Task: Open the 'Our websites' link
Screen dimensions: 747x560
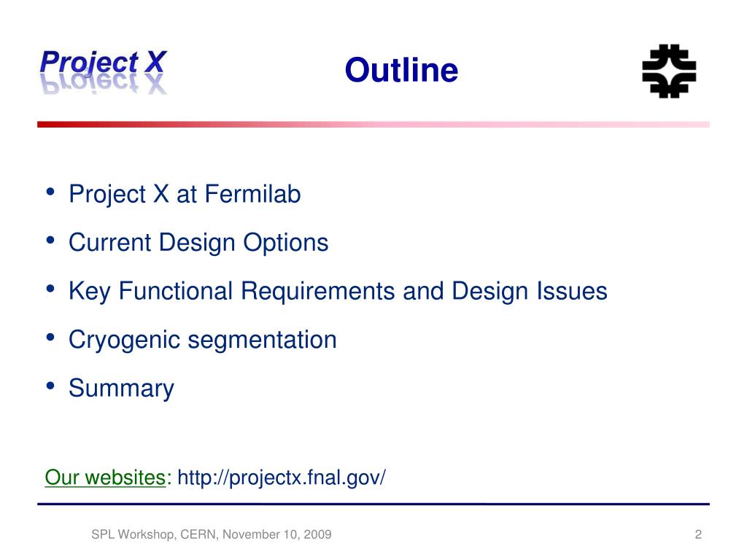Action: (x=105, y=477)
